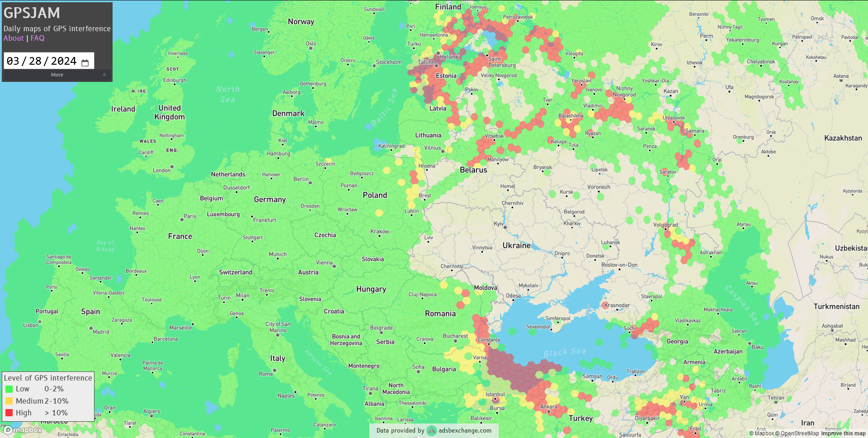
Task: Click the Poland country label
Action: click(375, 195)
